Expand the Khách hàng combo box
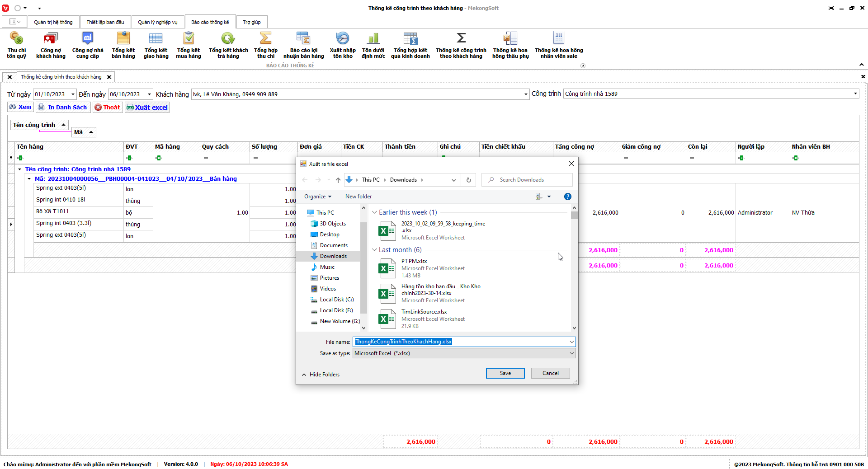The height and width of the screenshot is (469, 868). [525, 94]
